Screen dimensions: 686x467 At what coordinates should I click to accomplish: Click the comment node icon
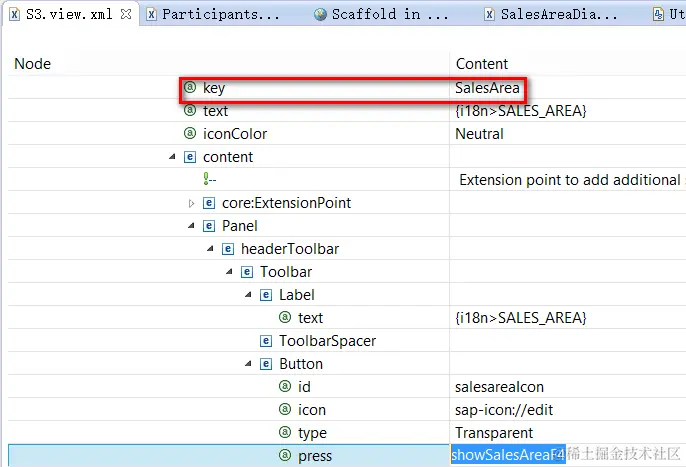(x=209, y=179)
